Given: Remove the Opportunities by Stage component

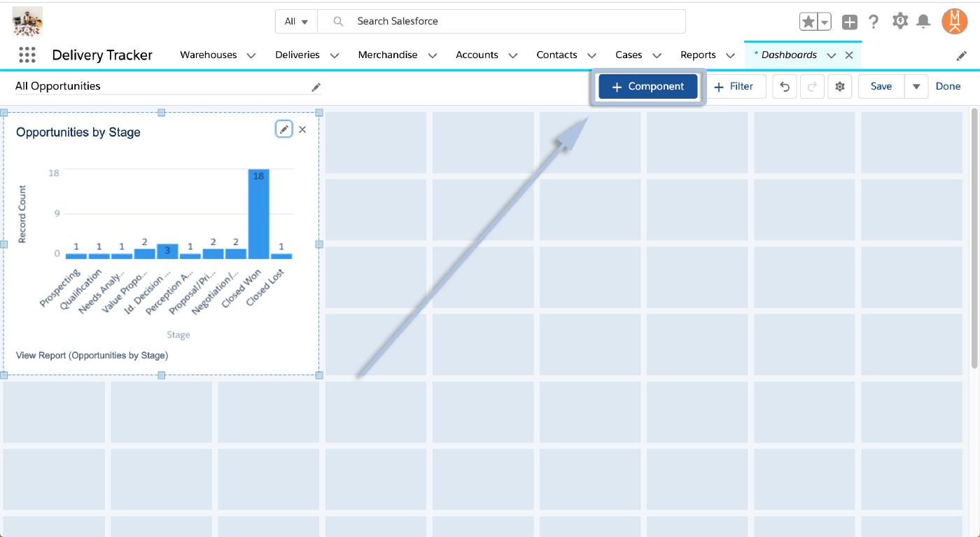Looking at the screenshot, I should [302, 130].
